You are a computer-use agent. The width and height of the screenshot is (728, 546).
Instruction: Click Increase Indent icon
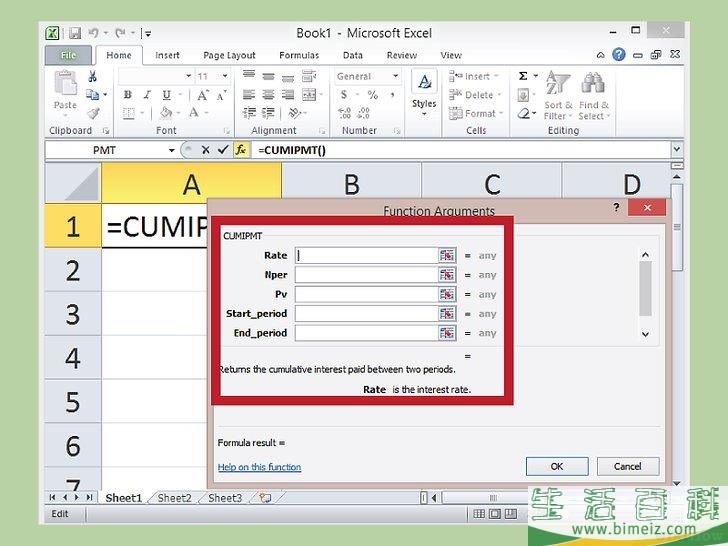(x=268, y=113)
